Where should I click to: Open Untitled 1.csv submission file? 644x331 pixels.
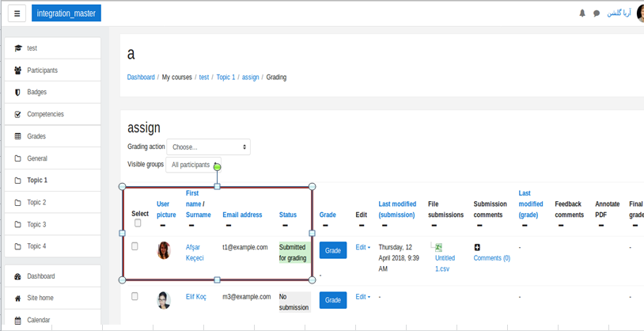tap(445, 263)
